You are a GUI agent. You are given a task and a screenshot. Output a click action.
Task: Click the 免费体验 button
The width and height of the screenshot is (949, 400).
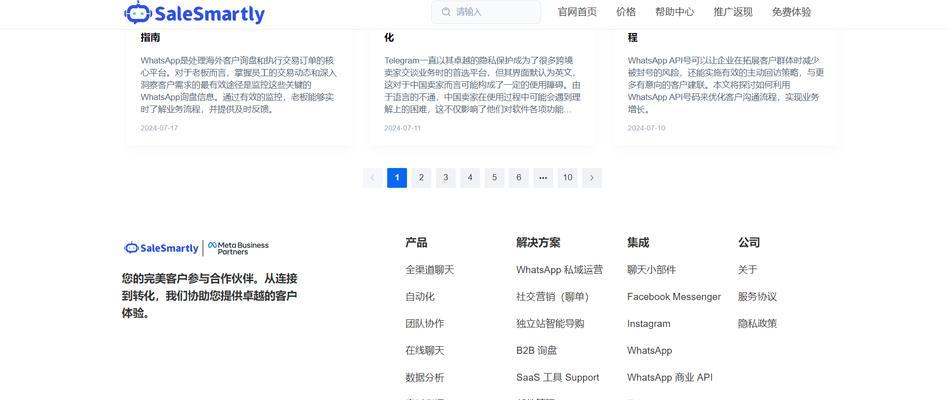[x=791, y=12]
